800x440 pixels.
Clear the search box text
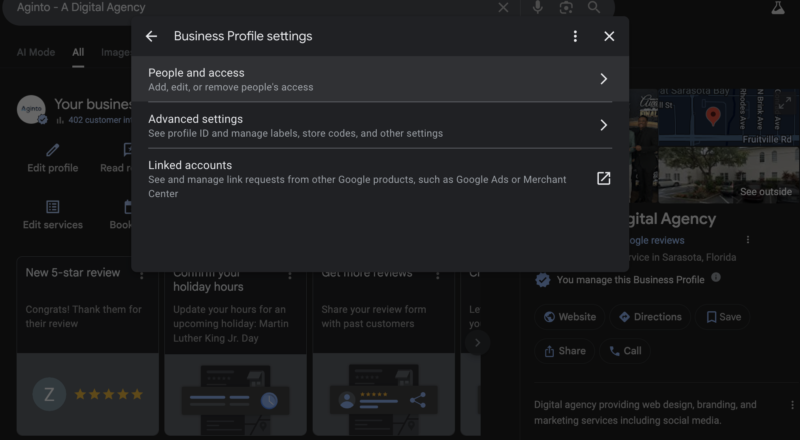click(503, 8)
